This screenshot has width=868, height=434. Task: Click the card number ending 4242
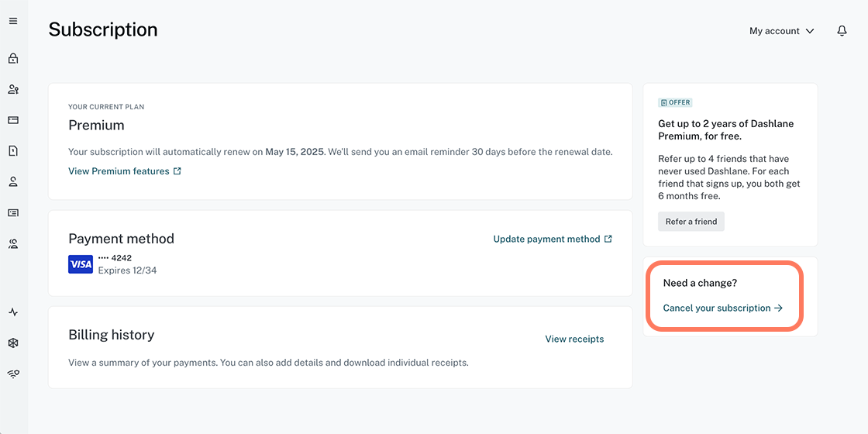coord(115,257)
